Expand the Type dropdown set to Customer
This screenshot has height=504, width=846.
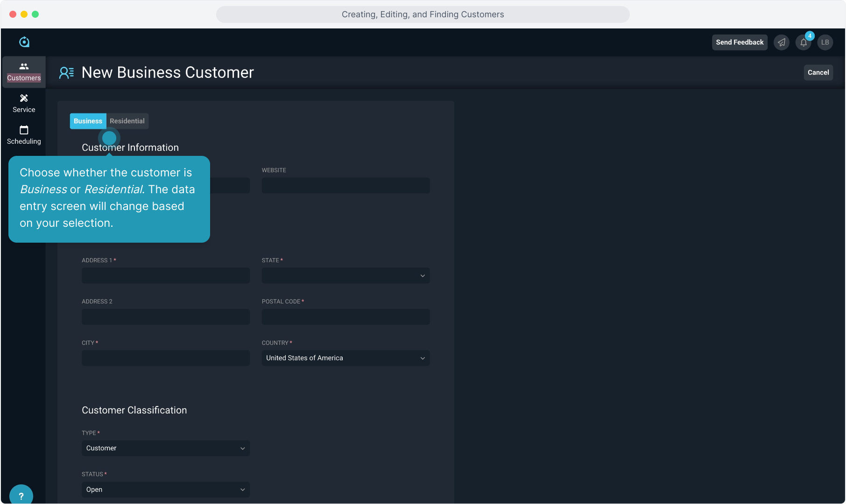click(x=165, y=448)
